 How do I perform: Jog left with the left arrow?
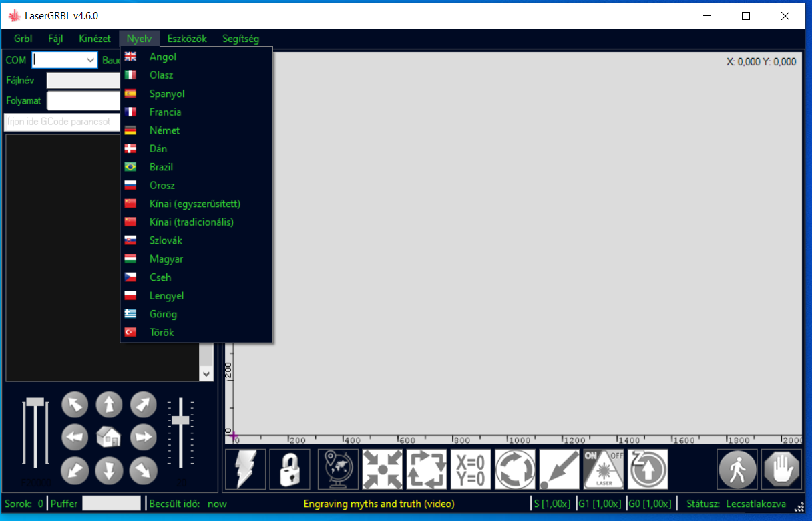pos(75,438)
